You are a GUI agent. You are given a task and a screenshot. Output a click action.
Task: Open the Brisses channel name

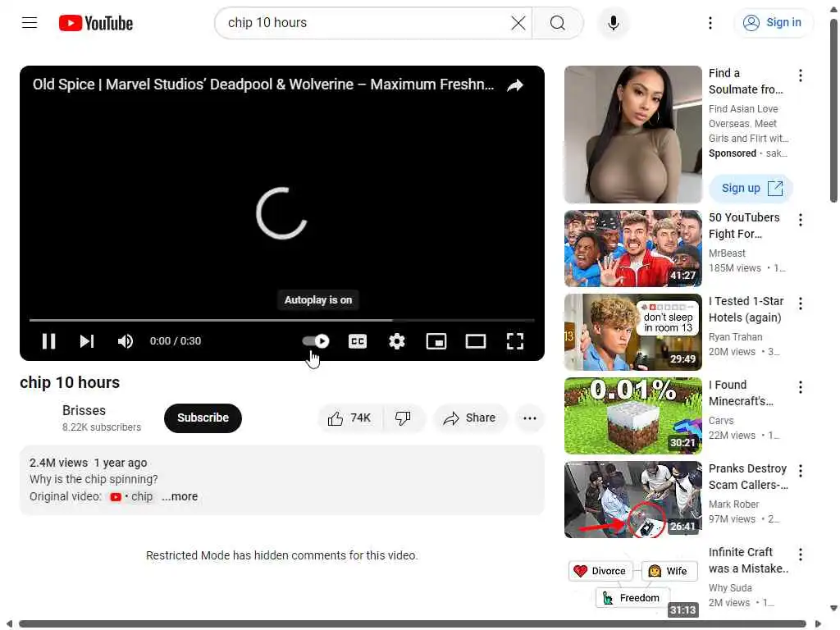[84, 410]
